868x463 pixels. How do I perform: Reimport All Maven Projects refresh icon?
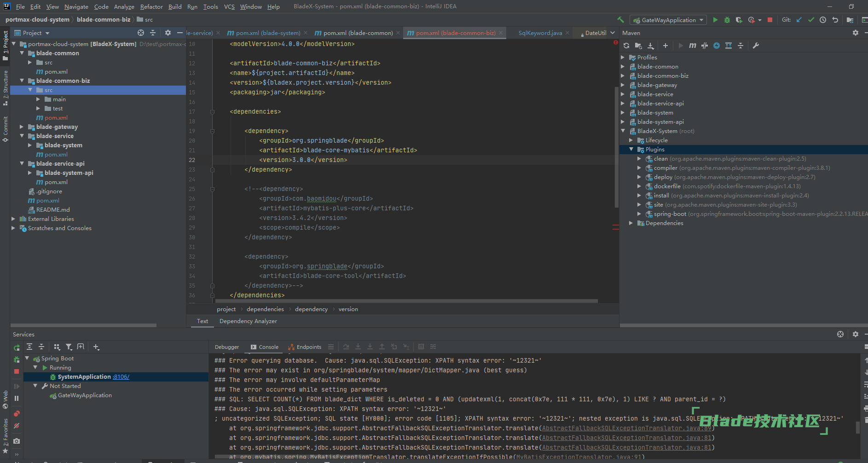point(626,46)
